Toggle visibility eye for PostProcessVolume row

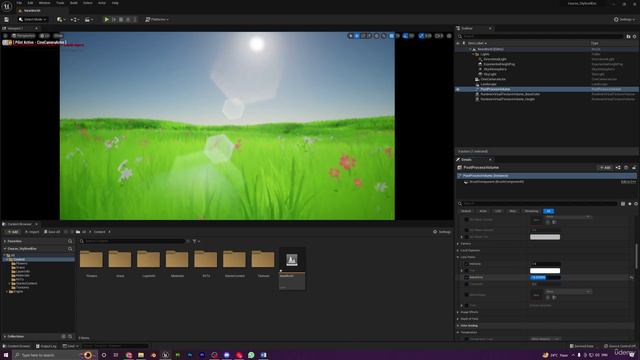458,89
